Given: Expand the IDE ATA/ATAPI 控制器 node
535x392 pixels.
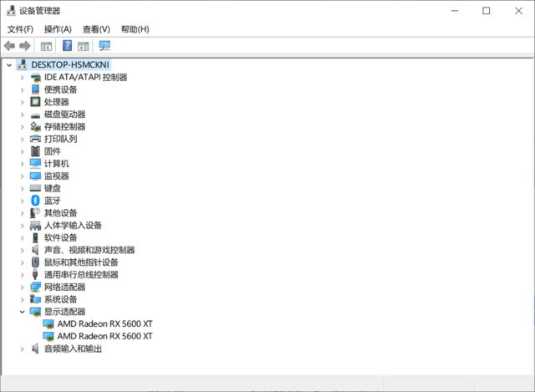Looking at the screenshot, I should pos(23,78).
